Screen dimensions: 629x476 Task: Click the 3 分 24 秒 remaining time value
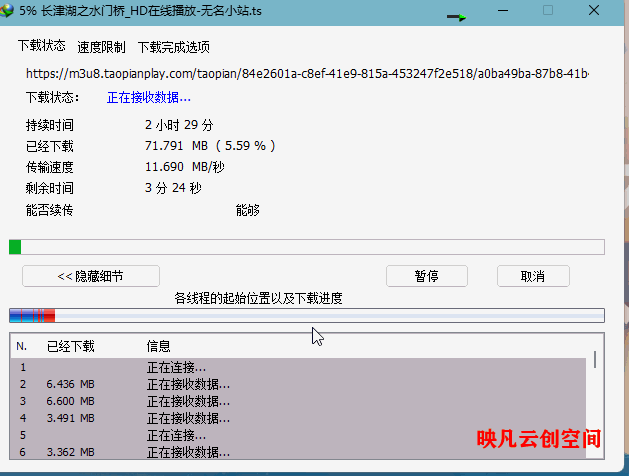(x=173, y=188)
